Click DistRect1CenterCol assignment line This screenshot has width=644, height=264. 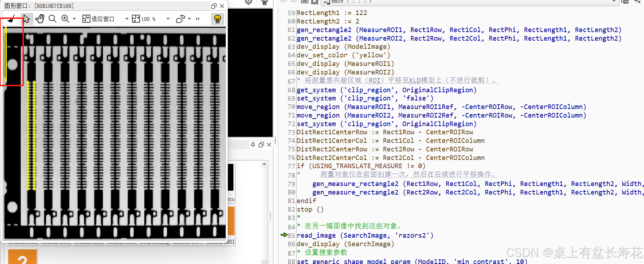(x=391, y=141)
